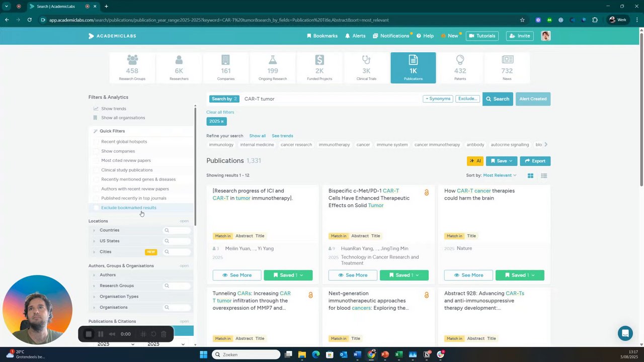Viewport: 644px width, 362px height.
Task: Open the New announcements menu item
Action: click(450, 36)
